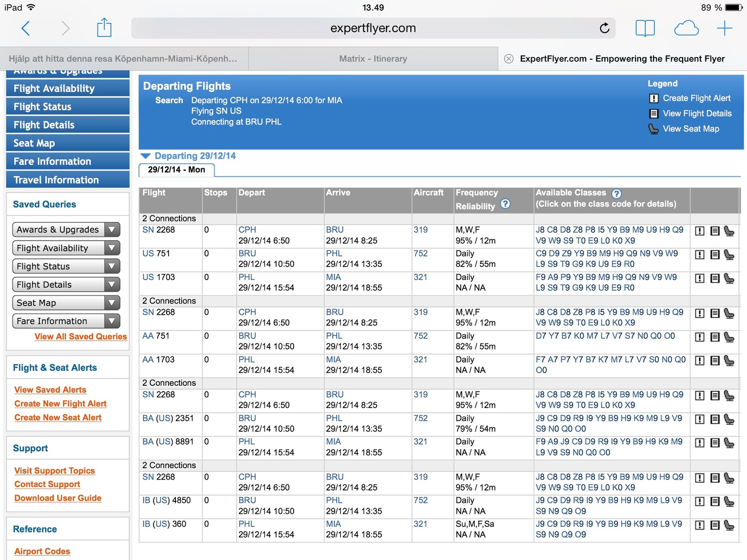Open iCloud tabs cloud icon
The height and width of the screenshot is (560, 747).
(686, 28)
